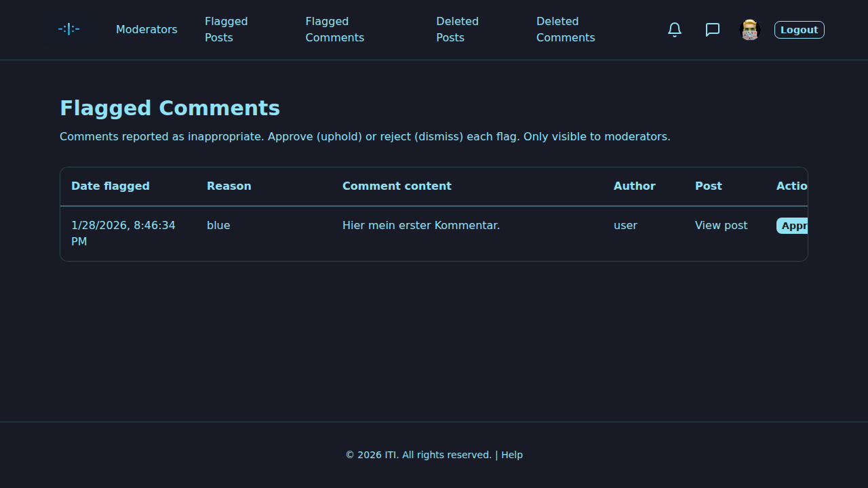Click comment text 'Hier mein erster Kommentar.'
This screenshot has width=868, height=488.
pos(421,225)
